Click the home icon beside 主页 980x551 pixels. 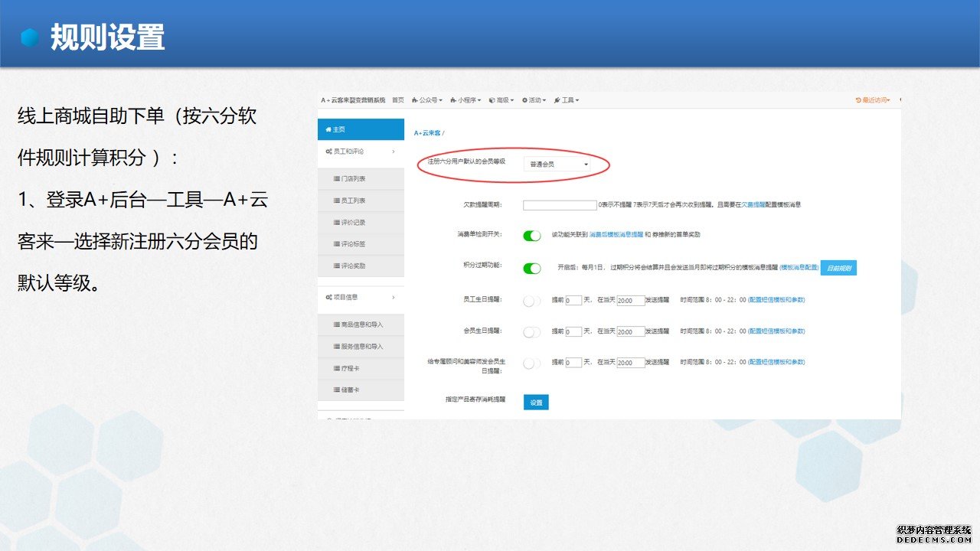pos(328,129)
